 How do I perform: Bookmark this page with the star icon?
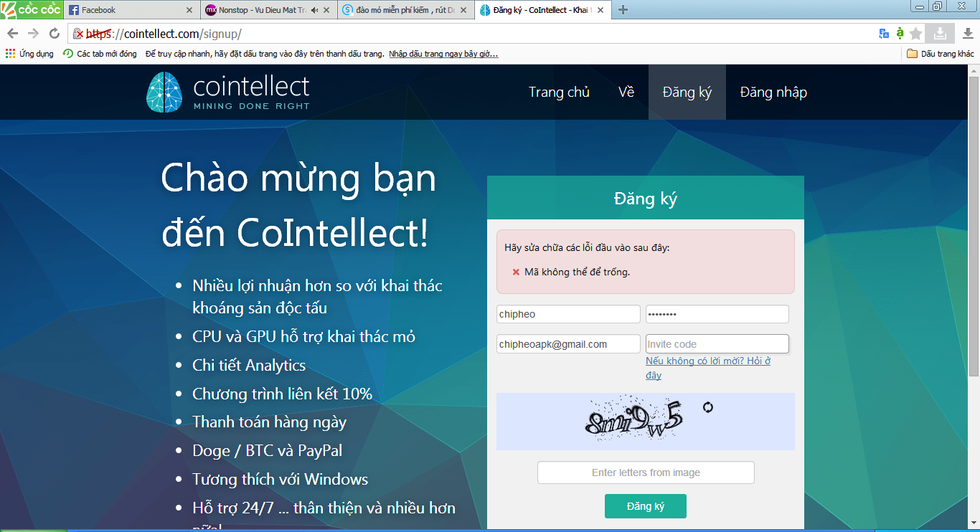[x=915, y=34]
